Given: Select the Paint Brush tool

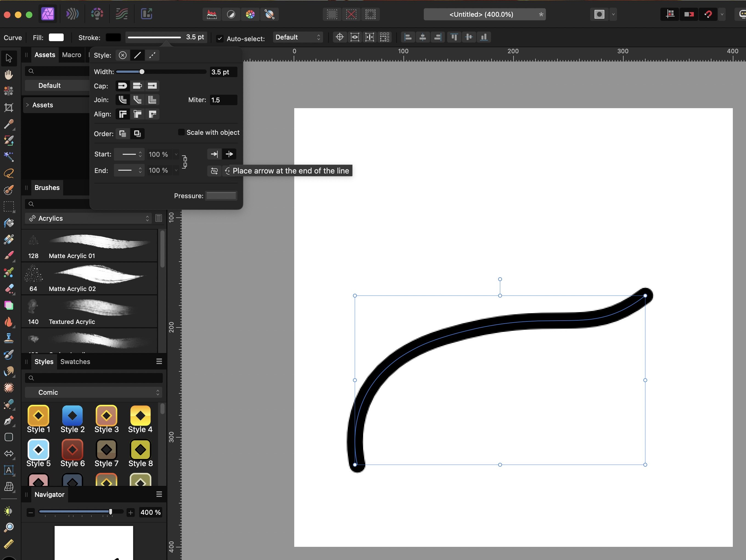Looking at the screenshot, I should pos(9,255).
